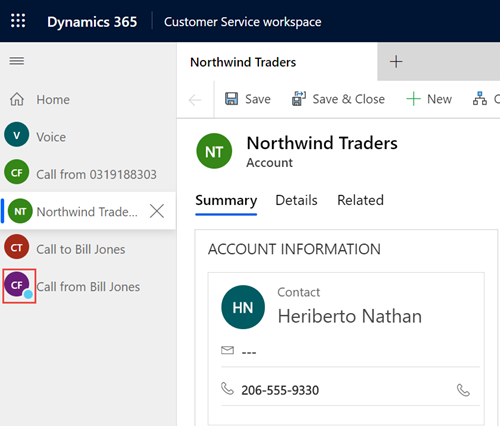500x426 pixels.
Task: Click the ACCOUNT INFORMATION section header
Action: 294,249
